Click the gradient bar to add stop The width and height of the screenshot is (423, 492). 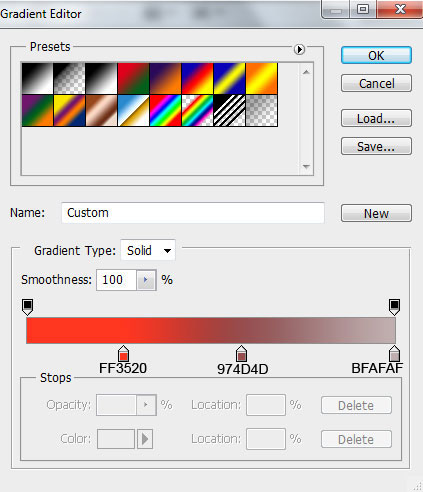pos(211,330)
